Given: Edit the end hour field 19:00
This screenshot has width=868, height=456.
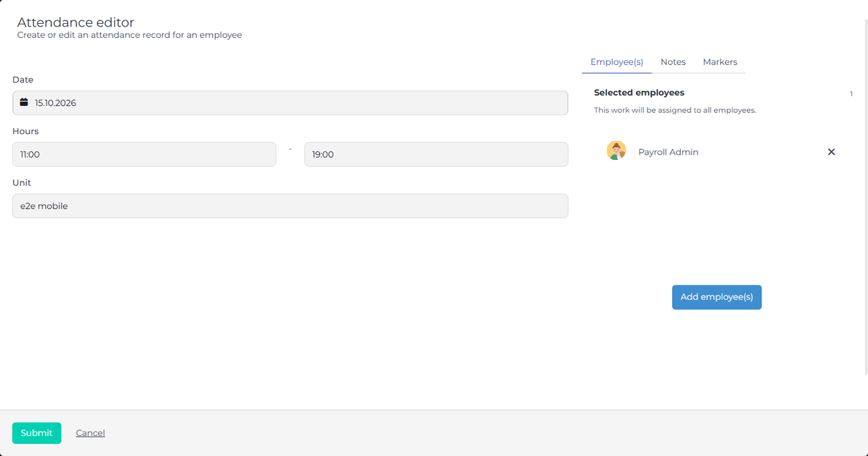Looking at the screenshot, I should [x=436, y=154].
